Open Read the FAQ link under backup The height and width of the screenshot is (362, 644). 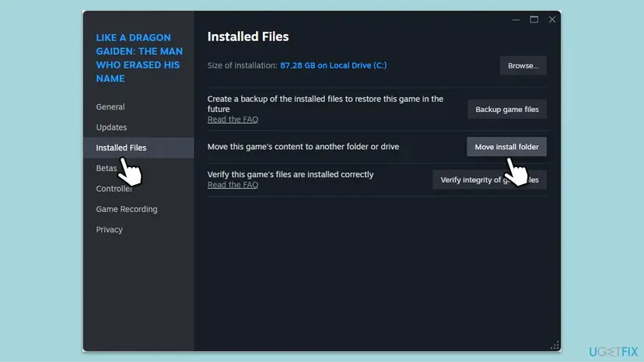coord(233,120)
